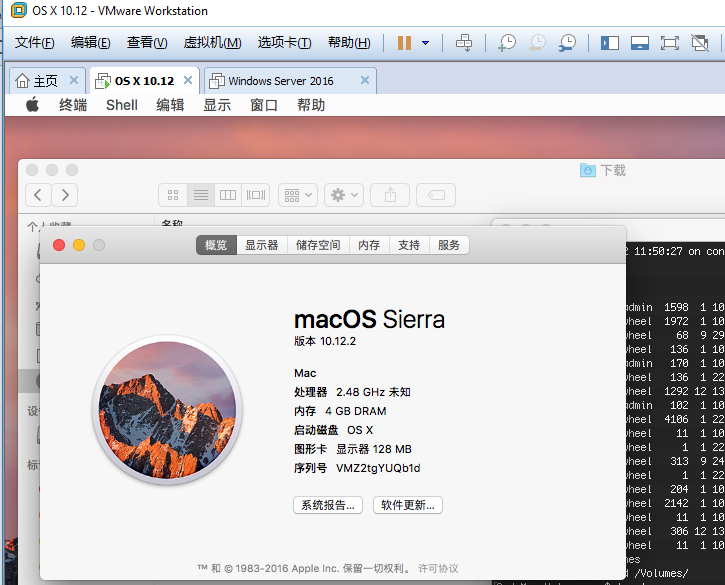Image resolution: width=725 pixels, height=585 pixels.
Task: Close the Windows Server 2016 tab
Action: (365, 80)
